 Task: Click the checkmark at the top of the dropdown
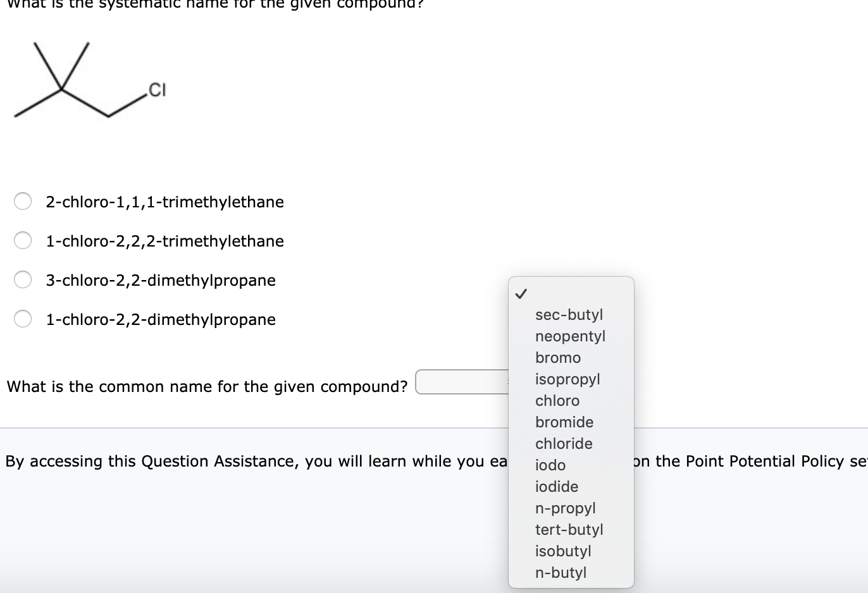point(522,293)
